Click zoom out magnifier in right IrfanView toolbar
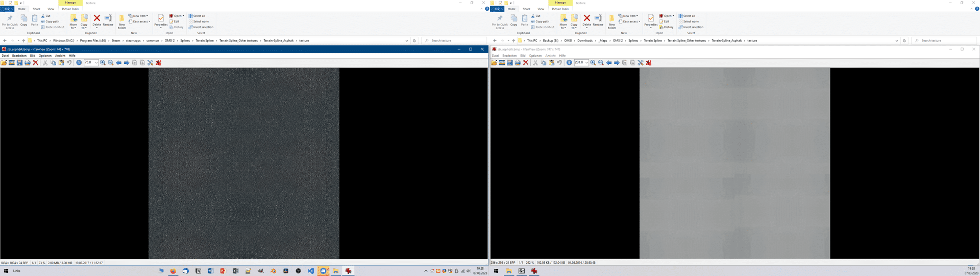The width and height of the screenshot is (980, 276). tap(601, 63)
